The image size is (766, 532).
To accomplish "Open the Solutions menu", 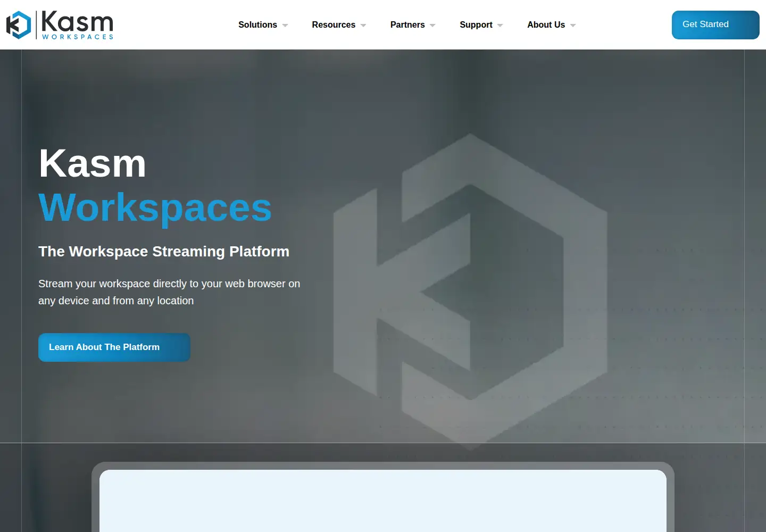I will (x=257, y=25).
